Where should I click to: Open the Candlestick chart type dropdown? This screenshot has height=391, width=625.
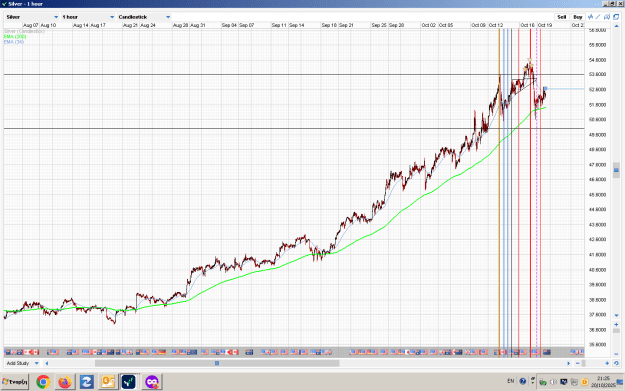(x=144, y=17)
